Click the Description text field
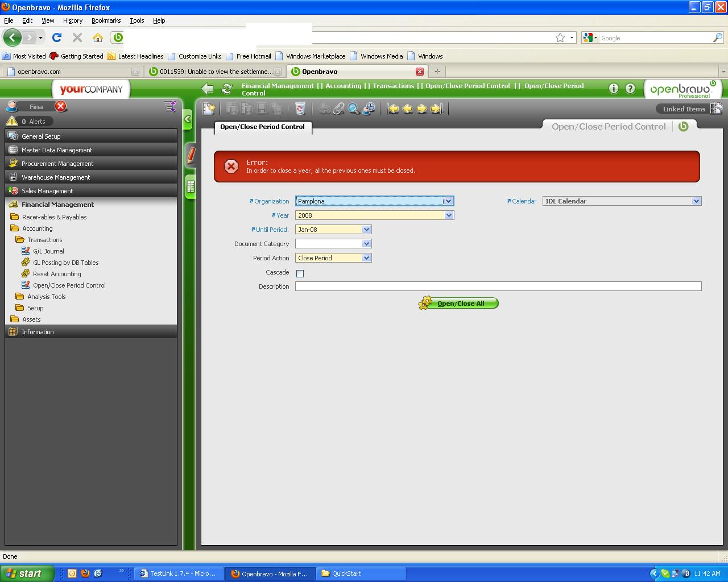 (498, 286)
